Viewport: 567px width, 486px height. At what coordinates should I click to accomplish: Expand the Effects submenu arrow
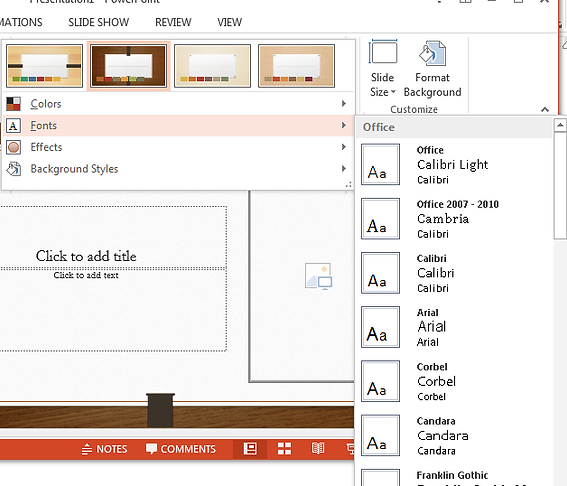point(344,147)
